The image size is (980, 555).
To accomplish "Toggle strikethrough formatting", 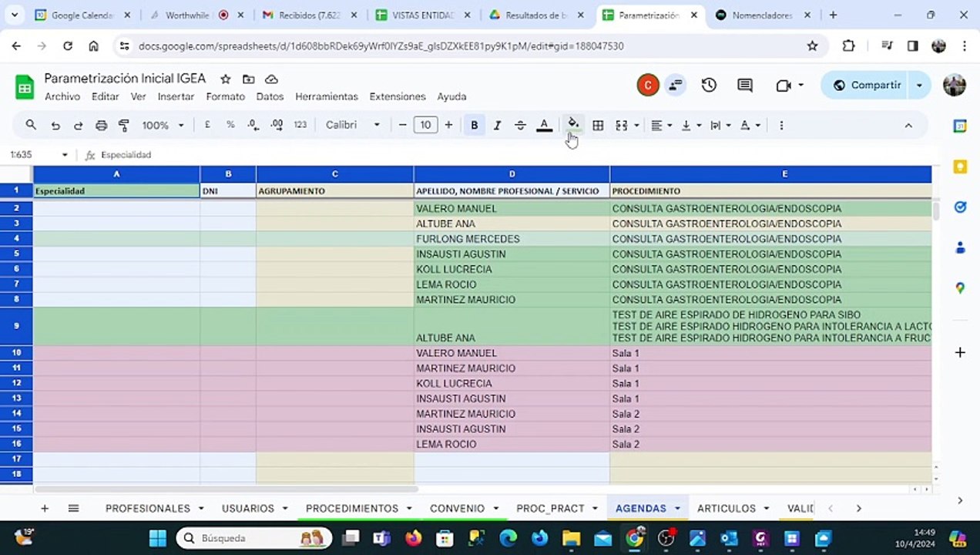I will click(x=520, y=125).
